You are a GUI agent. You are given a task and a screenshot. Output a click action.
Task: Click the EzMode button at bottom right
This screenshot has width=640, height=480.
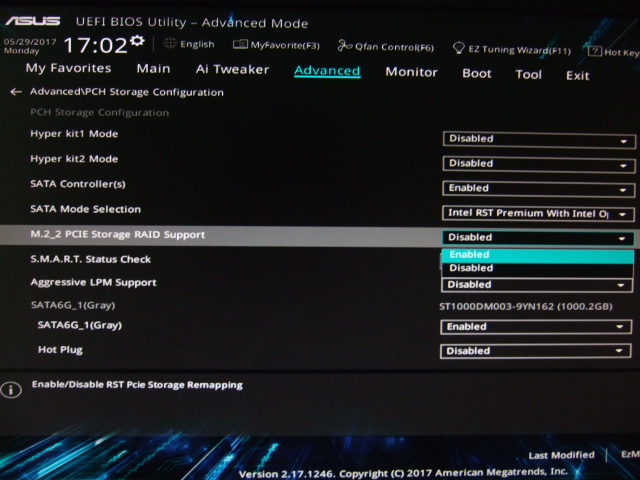pos(630,455)
